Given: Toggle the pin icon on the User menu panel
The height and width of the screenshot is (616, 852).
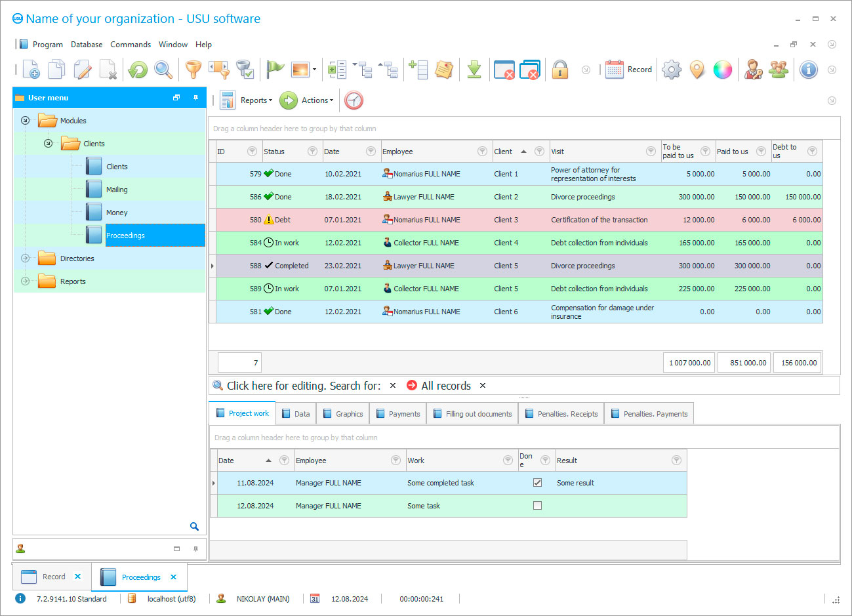Looking at the screenshot, I should point(195,97).
